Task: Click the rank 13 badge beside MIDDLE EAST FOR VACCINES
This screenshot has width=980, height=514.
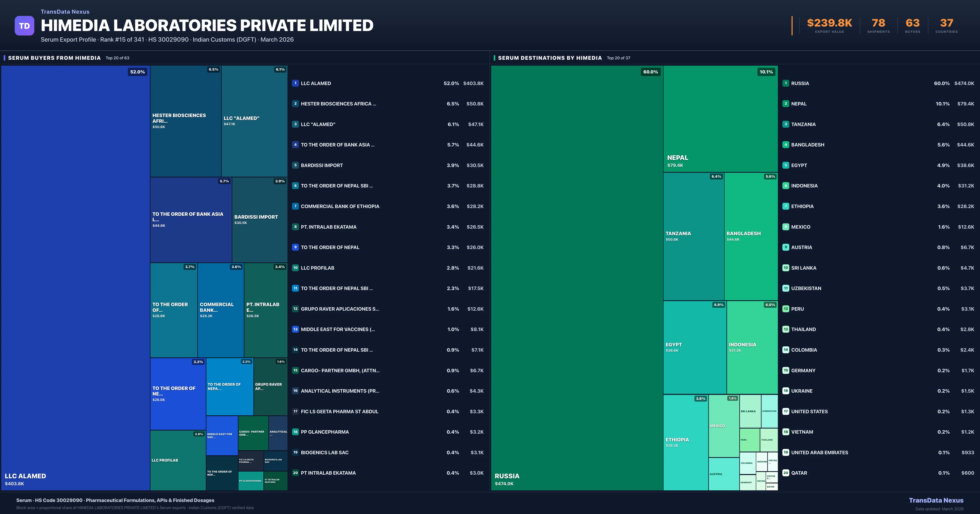Action: [x=295, y=329]
